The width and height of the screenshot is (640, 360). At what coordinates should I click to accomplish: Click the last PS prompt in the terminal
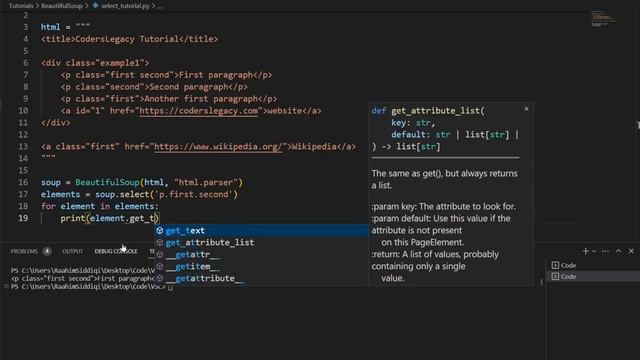pos(88,287)
